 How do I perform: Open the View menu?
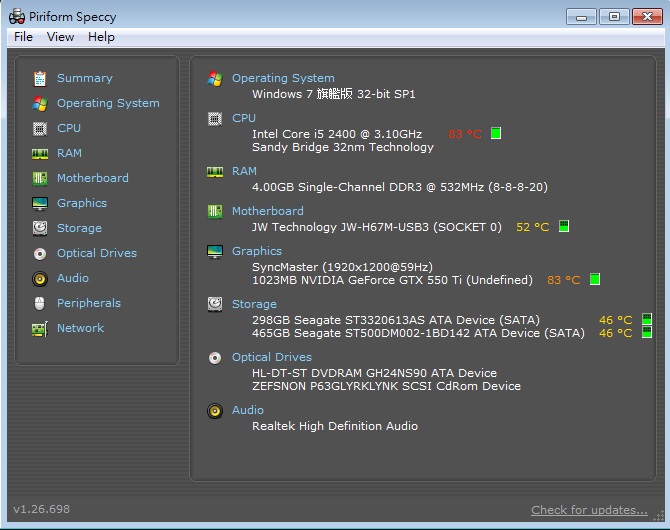pyautogui.click(x=60, y=37)
